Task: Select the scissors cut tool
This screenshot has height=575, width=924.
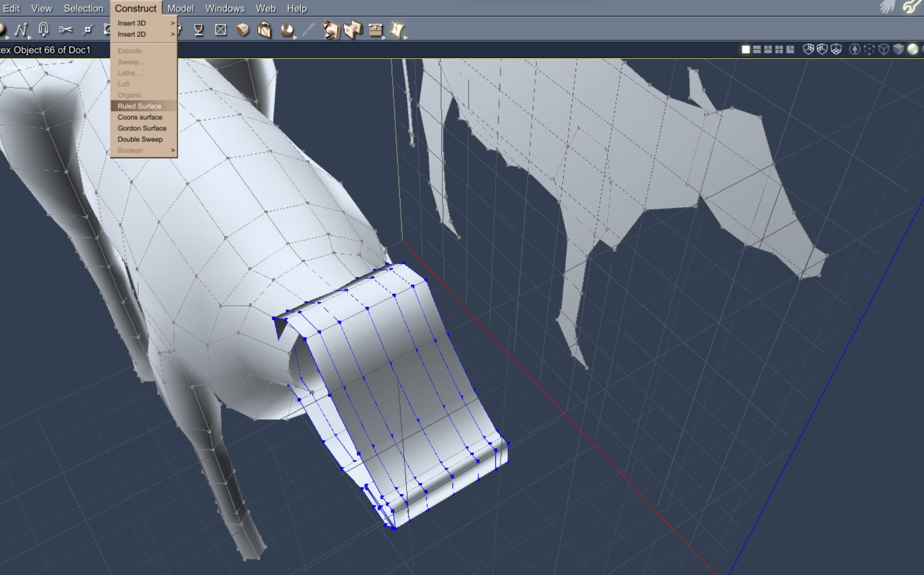Action: tap(65, 30)
